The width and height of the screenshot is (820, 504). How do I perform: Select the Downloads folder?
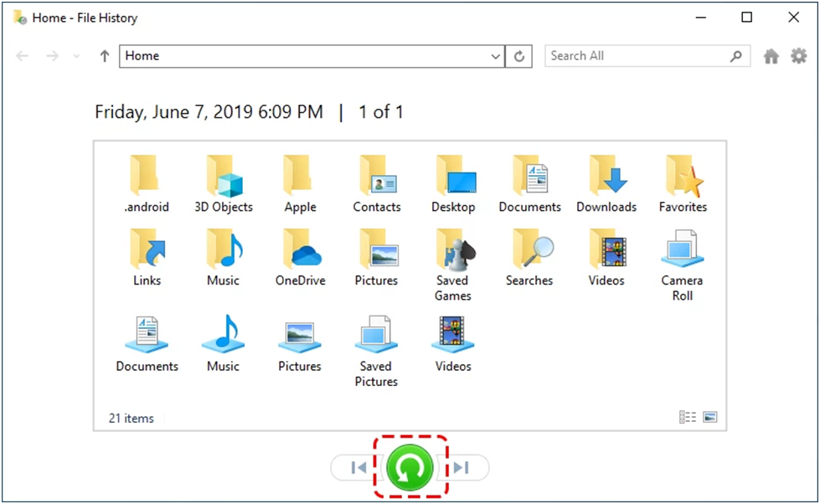pos(606,184)
